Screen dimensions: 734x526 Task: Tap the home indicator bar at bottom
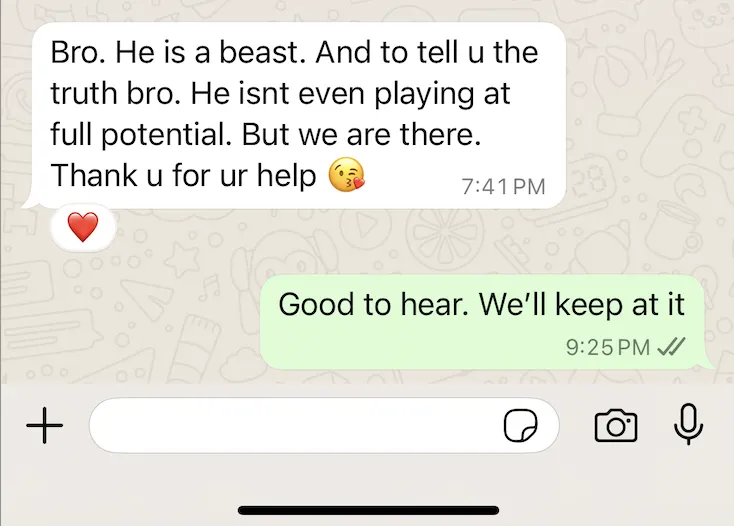[x=368, y=510]
